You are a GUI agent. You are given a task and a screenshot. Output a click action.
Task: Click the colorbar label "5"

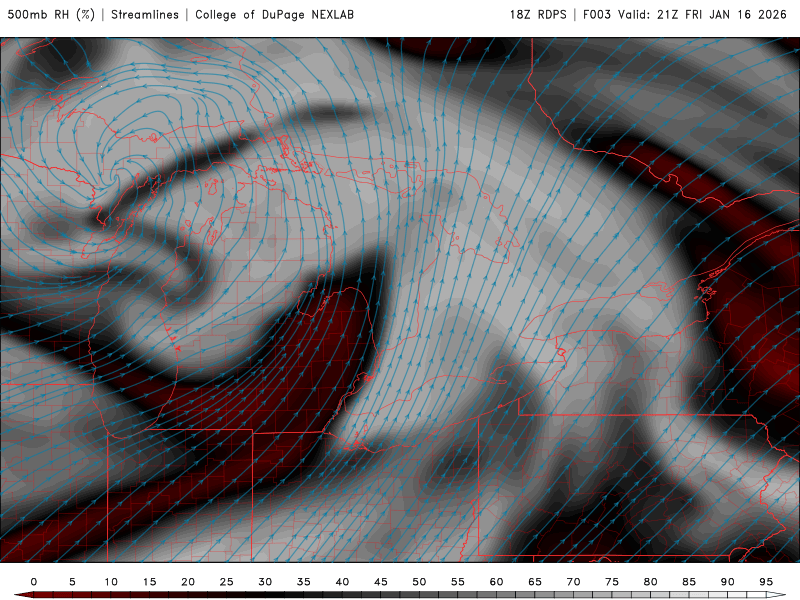pyautogui.click(x=72, y=582)
